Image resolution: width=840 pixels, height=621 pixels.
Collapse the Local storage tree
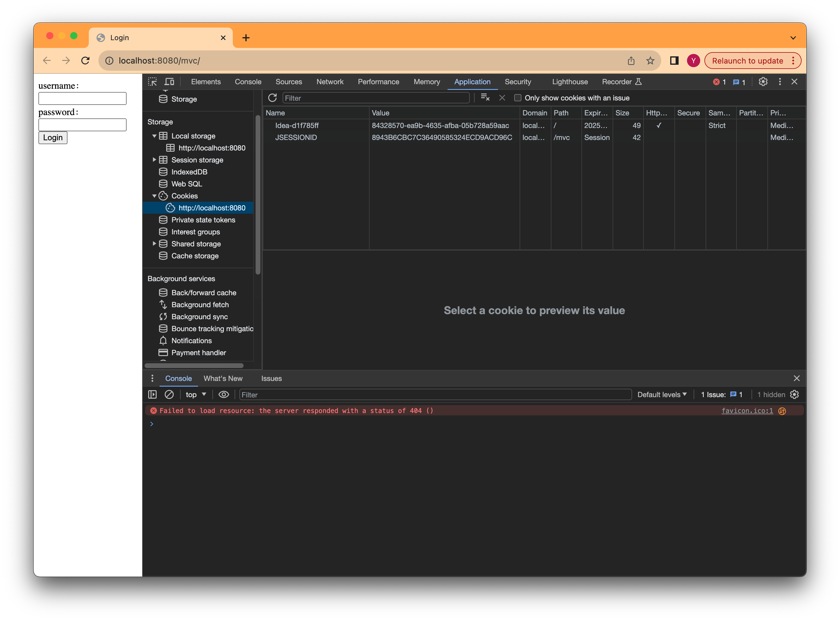tap(154, 136)
